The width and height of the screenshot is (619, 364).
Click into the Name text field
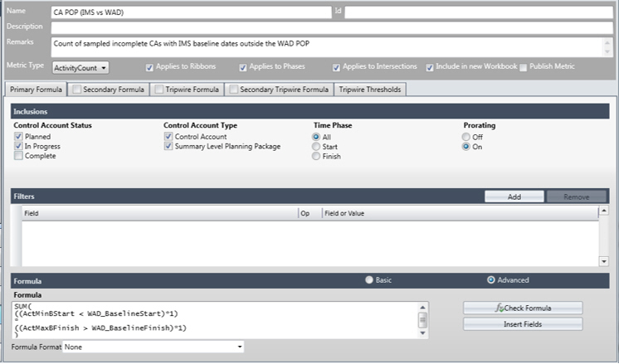coord(191,12)
